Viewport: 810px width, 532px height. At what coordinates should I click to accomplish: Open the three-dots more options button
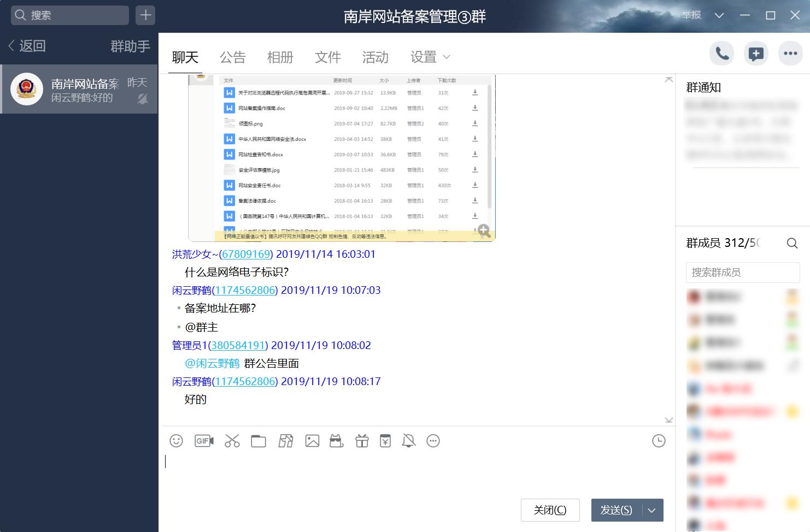790,54
